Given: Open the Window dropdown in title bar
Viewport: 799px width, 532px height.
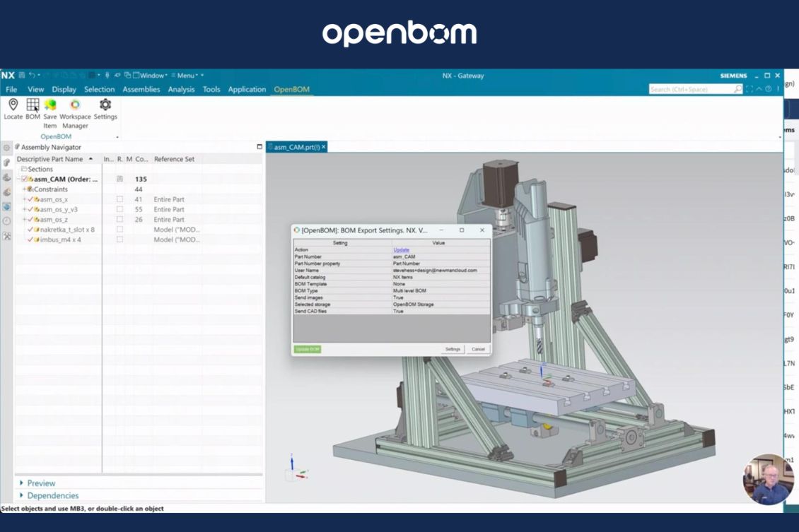Looking at the screenshot, I should click(151, 76).
